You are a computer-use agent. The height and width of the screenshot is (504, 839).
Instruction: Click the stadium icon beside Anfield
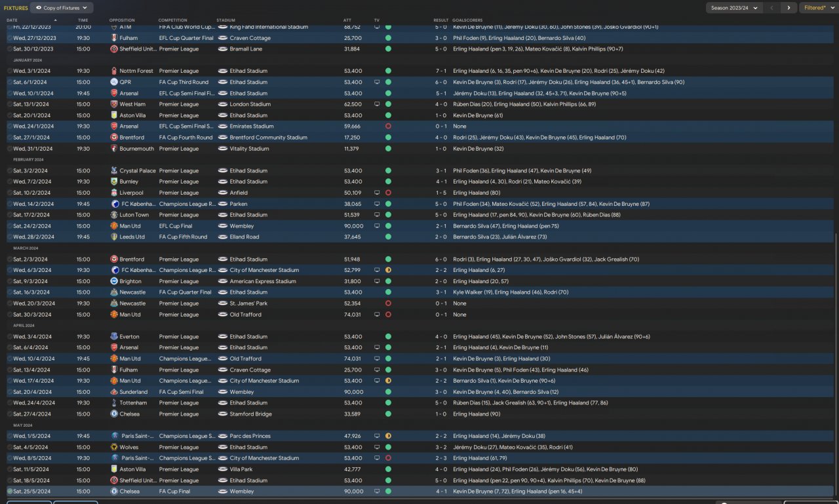coord(223,193)
